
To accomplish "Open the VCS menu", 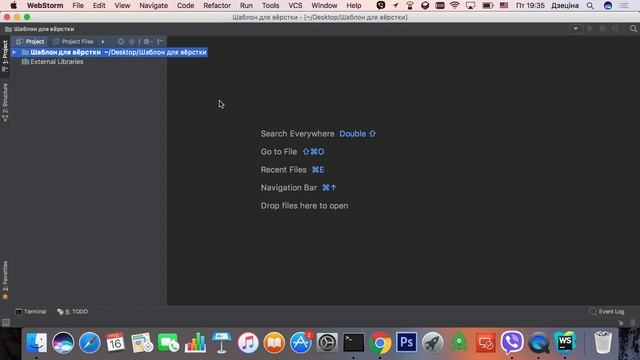I will point(295,6).
